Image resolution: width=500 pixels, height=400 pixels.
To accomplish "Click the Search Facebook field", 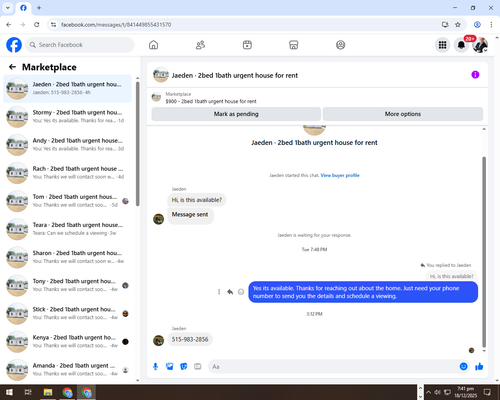I will point(80,45).
